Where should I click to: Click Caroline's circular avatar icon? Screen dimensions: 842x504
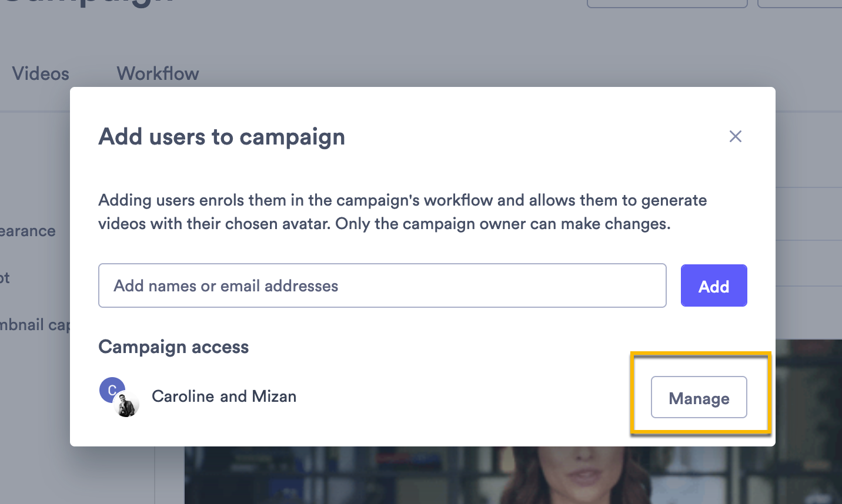click(112, 389)
